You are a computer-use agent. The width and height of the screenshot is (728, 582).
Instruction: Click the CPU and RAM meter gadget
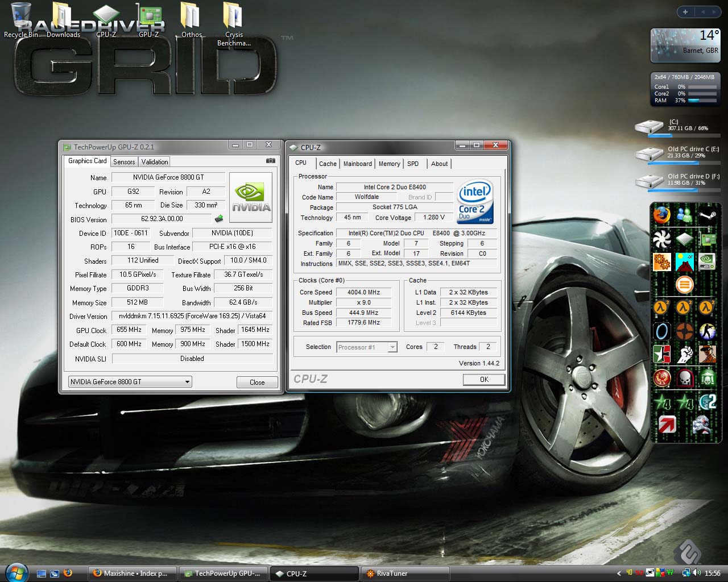[685, 88]
